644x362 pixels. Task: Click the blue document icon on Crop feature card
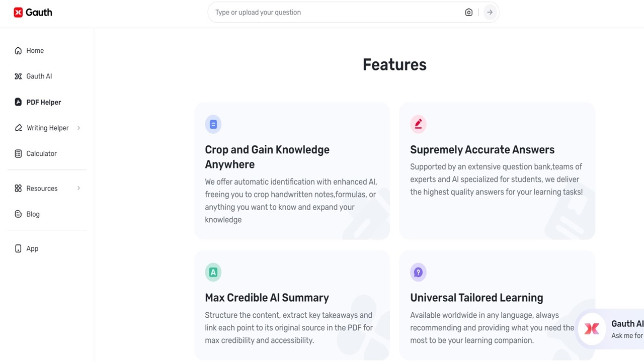(x=213, y=124)
